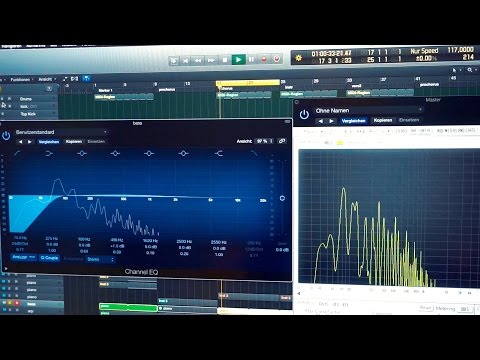Screen dimensions: 480x360
Task: Toggle the low shelf band icon
Action: (x=49, y=153)
